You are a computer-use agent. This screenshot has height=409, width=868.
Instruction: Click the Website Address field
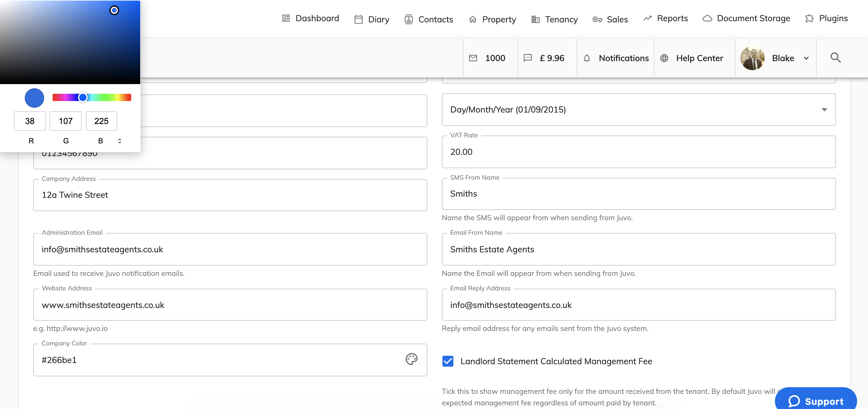click(x=230, y=305)
